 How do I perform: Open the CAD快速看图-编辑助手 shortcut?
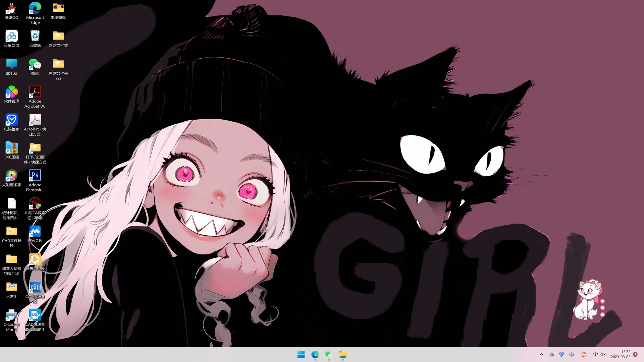35,319
